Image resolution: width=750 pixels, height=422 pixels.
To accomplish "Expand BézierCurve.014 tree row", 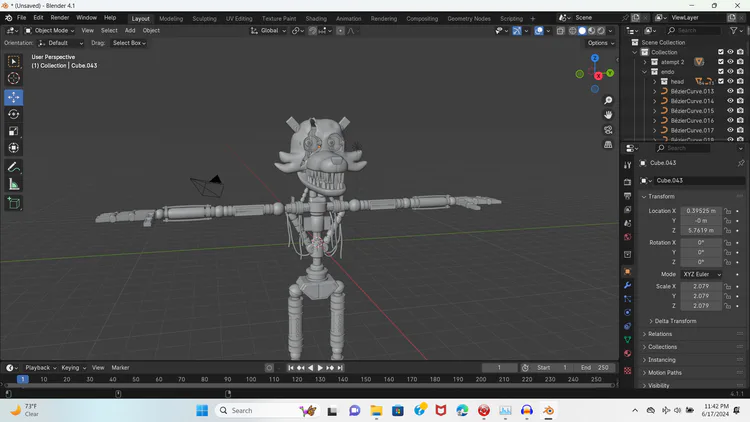I will coord(655,101).
